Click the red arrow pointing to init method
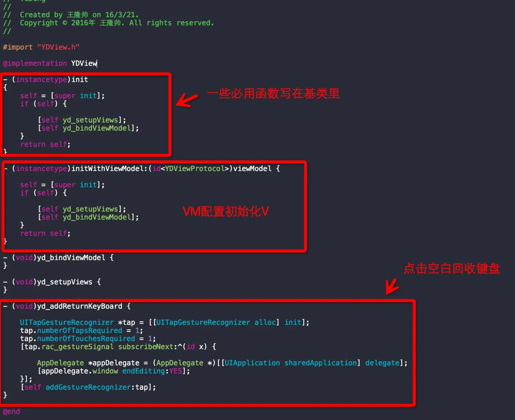 [x=187, y=100]
